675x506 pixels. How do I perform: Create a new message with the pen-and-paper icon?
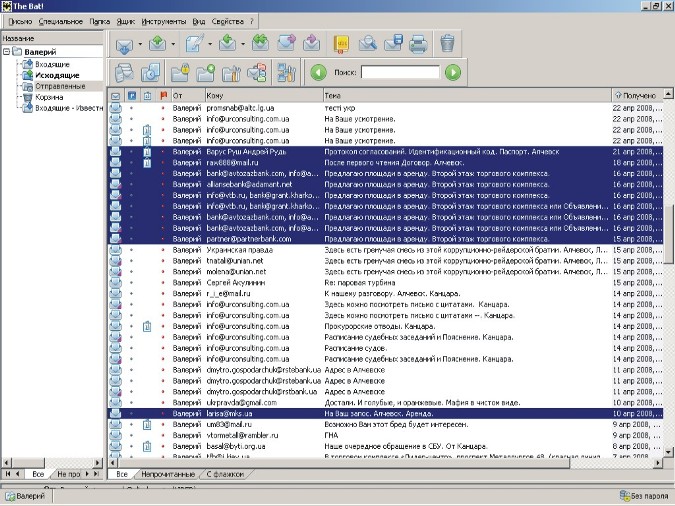tap(195, 43)
